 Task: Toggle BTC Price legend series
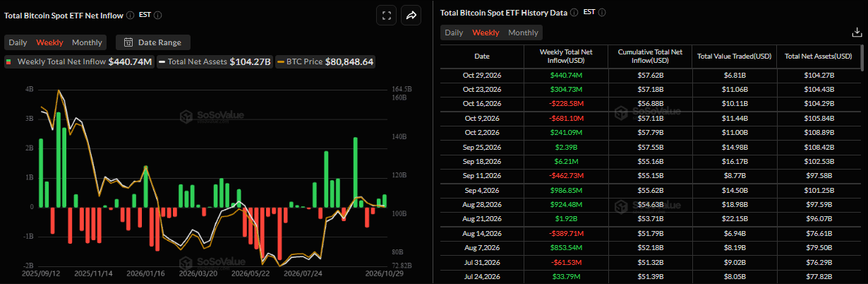coord(325,61)
